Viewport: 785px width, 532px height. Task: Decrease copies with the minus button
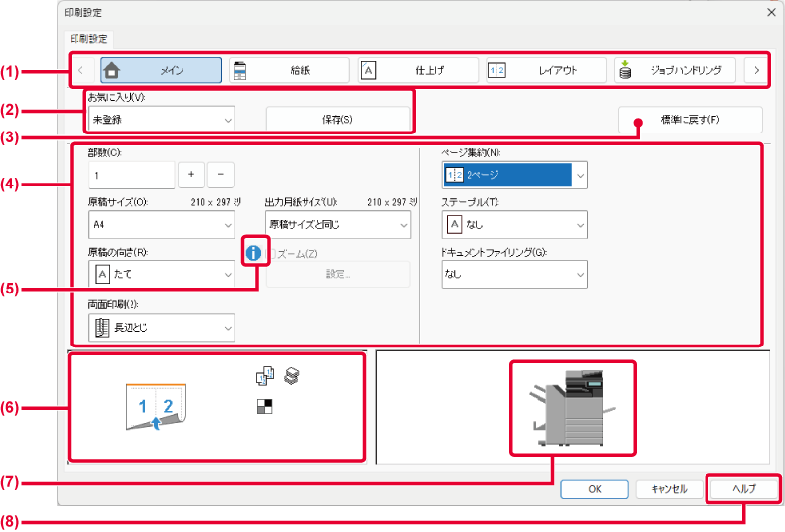221,174
